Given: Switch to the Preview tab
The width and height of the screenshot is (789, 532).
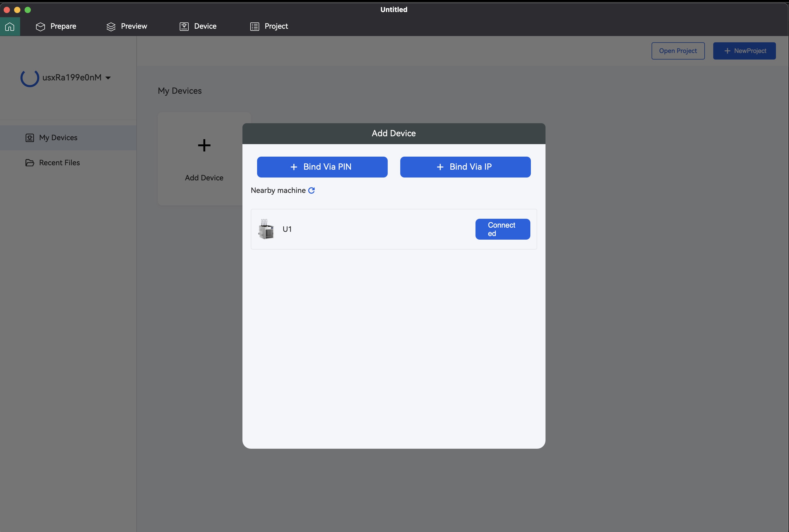Looking at the screenshot, I should pyautogui.click(x=127, y=26).
